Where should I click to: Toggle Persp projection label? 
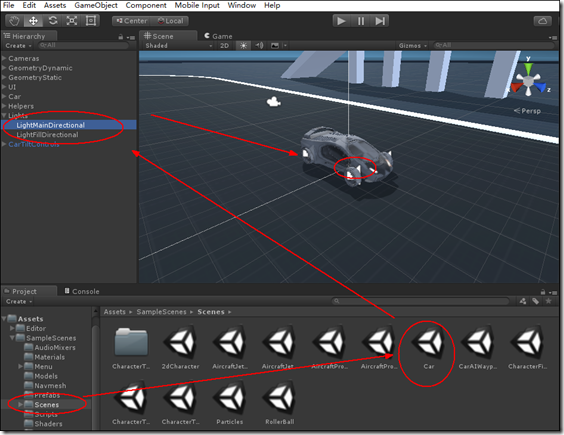(x=527, y=111)
